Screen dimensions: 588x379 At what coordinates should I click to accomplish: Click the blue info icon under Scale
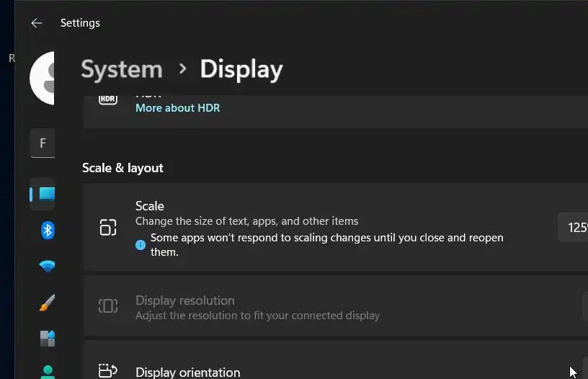141,245
